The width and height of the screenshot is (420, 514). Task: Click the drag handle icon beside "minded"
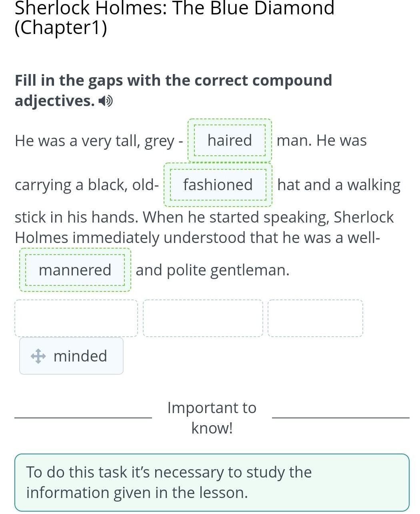coord(38,356)
